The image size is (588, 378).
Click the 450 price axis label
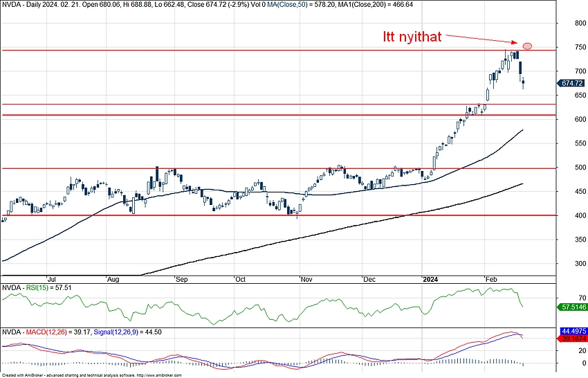click(x=580, y=192)
